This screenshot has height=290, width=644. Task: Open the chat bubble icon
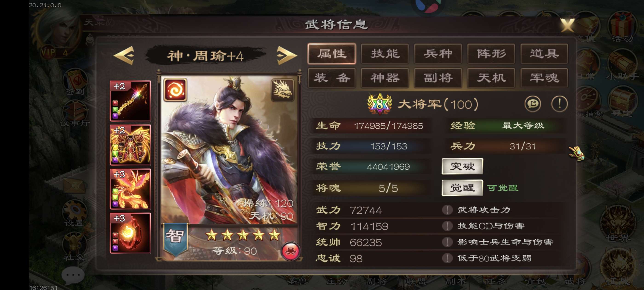pyautogui.click(x=73, y=275)
